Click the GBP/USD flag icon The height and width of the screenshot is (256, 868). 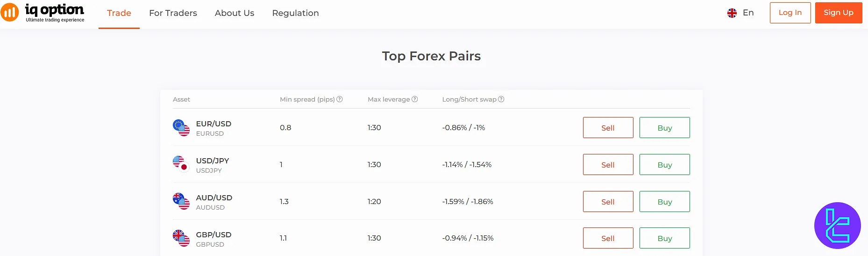181,238
